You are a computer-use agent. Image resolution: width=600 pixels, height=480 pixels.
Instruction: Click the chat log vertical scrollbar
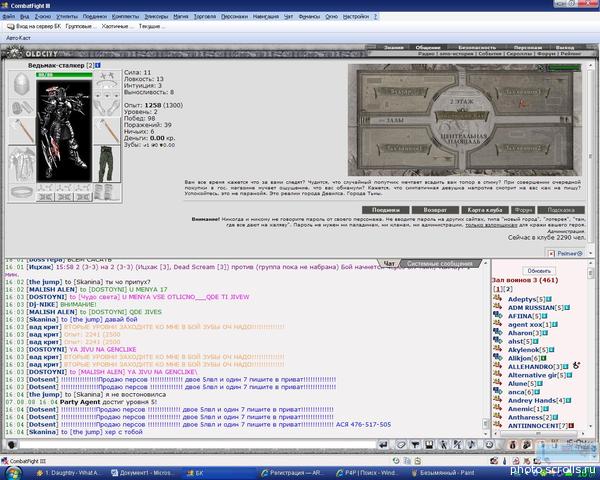click(486, 348)
